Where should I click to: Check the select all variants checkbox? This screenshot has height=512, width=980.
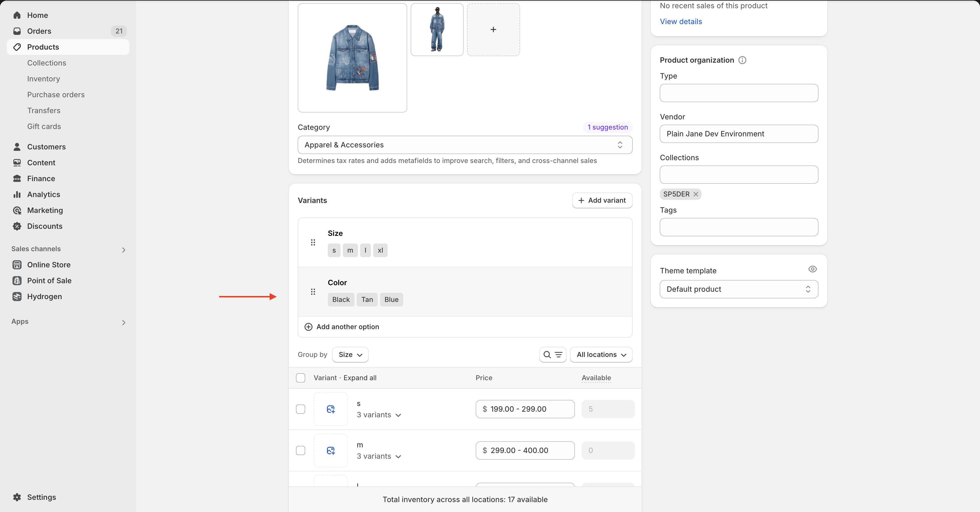click(301, 378)
